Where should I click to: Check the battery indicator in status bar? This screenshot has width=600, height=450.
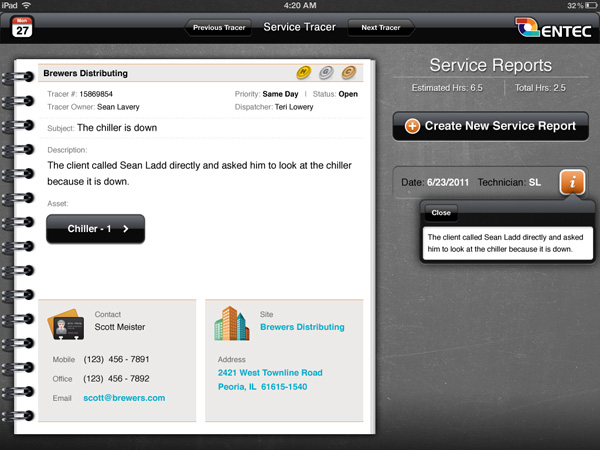click(x=590, y=5)
